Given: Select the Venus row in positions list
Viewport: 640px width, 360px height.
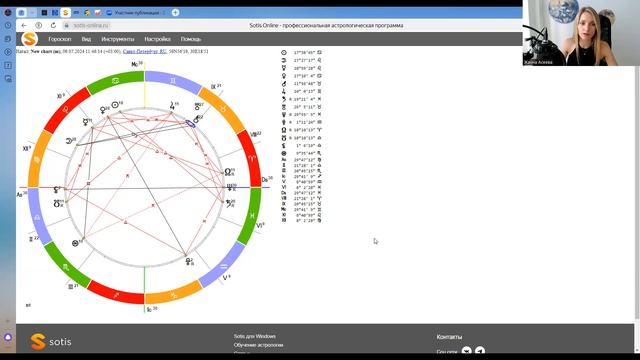Looking at the screenshot, I should (302, 76).
